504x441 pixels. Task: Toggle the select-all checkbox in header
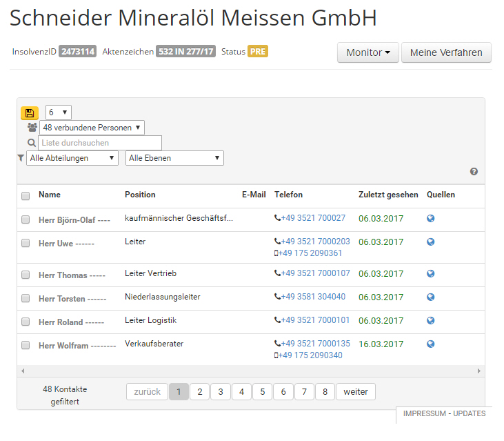[26, 196]
